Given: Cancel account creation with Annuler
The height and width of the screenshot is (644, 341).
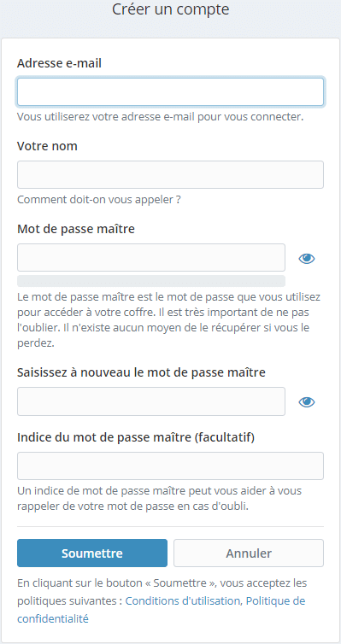Looking at the screenshot, I should click(x=249, y=553).
